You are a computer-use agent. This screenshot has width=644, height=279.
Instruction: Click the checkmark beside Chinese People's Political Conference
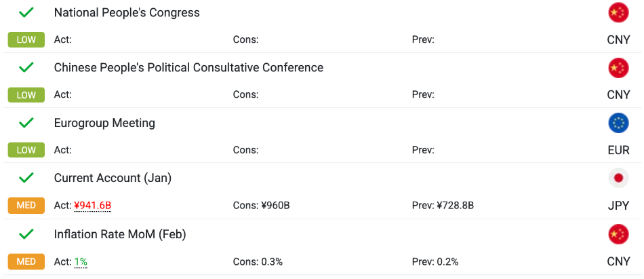pyautogui.click(x=26, y=68)
